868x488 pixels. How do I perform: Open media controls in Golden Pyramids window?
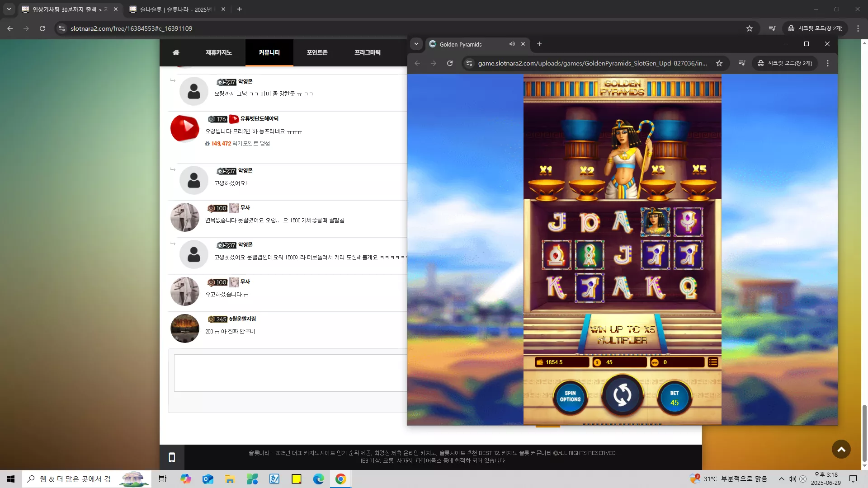[x=742, y=63]
